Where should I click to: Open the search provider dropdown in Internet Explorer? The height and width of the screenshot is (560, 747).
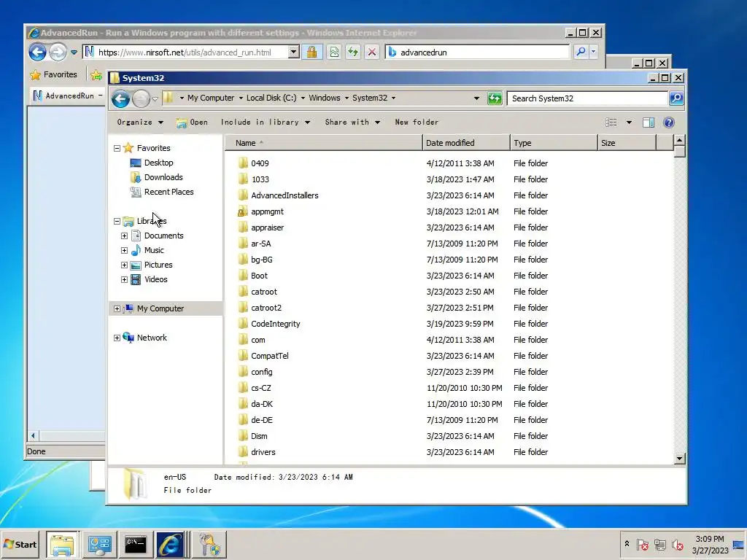coord(593,52)
